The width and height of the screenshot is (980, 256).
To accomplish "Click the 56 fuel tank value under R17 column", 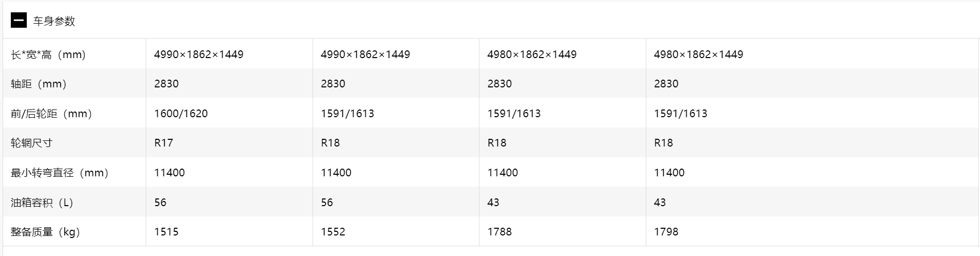I will pos(160,203).
